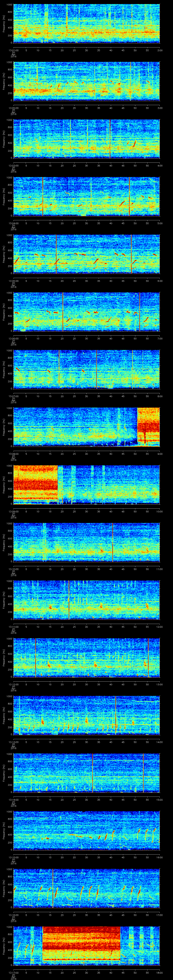This screenshot has width=173, height=980.
Task: Open the spectrogram panel starting at 13:03:00
Action: [x=86, y=139]
